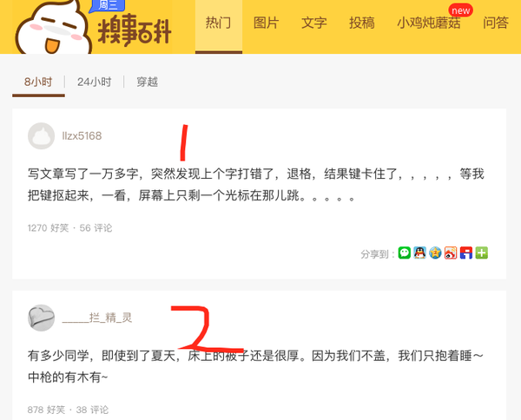Open 小鸡炖蘑菇 with new badge
The image size is (521, 420).
429,23
